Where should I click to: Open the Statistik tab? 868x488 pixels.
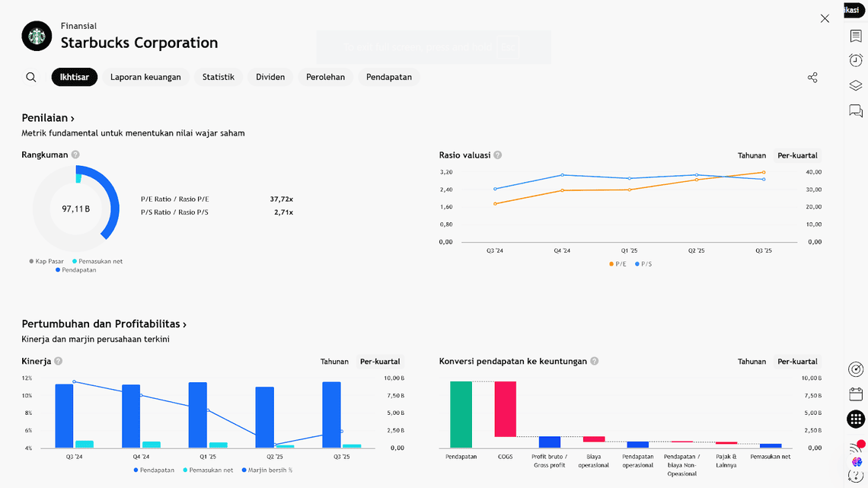tap(219, 77)
